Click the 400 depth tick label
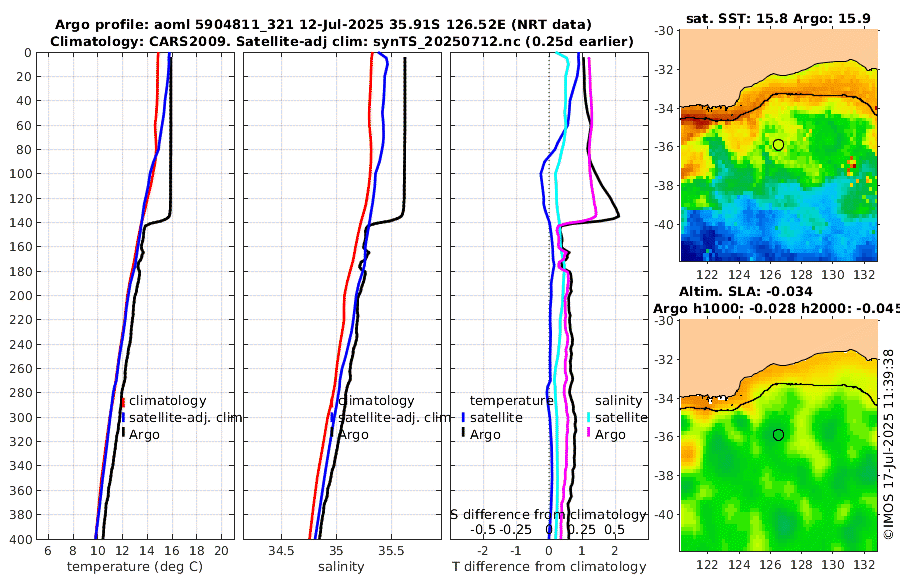Viewport: 900px width, 580px height. (x=20, y=539)
